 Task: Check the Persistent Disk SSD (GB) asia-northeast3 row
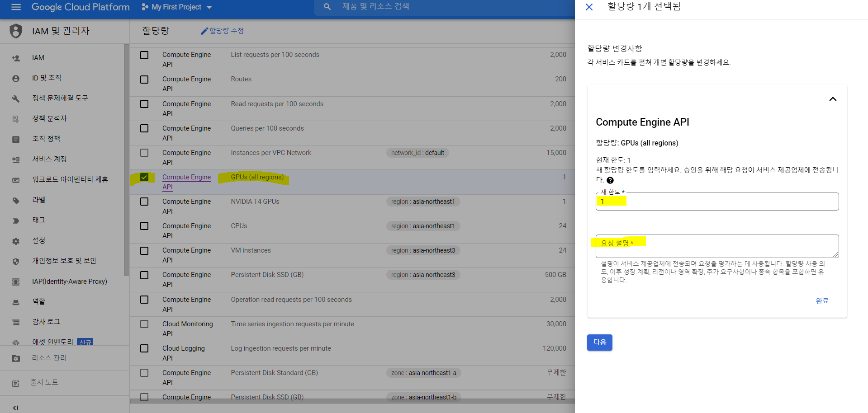tap(144, 275)
